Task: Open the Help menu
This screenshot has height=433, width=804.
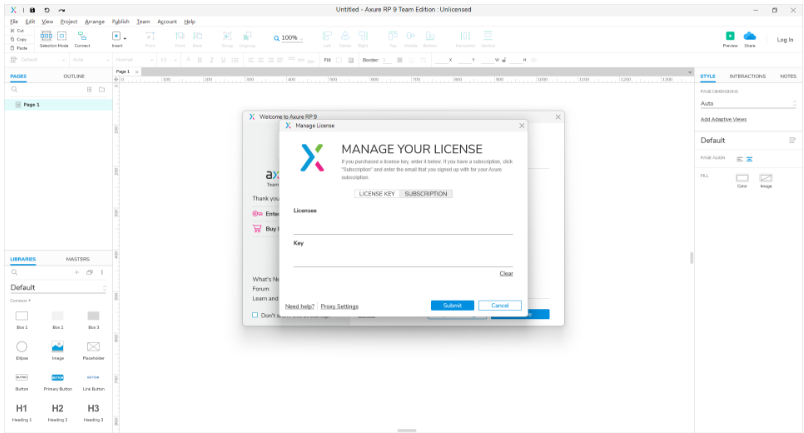Action: click(x=190, y=22)
